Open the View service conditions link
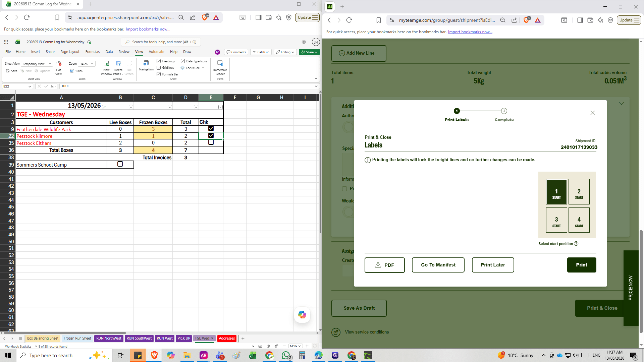 pyautogui.click(x=367, y=332)
